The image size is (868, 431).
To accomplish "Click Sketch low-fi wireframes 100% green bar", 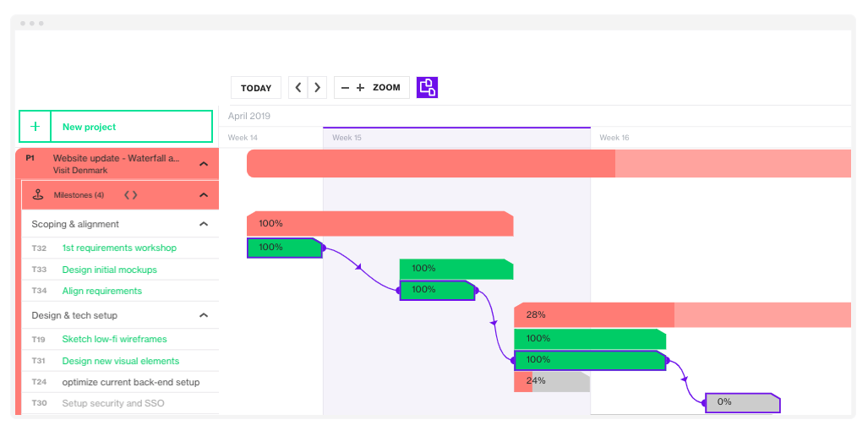I will click(x=590, y=339).
